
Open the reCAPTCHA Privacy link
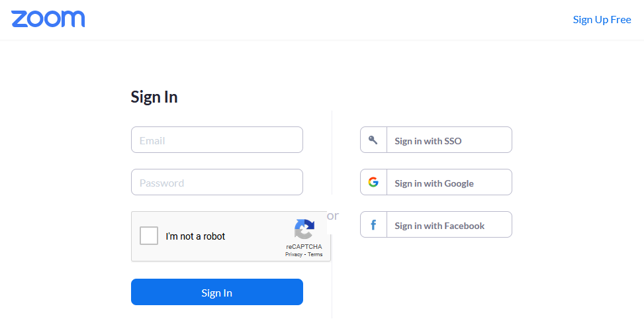click(x=293, y=254)
